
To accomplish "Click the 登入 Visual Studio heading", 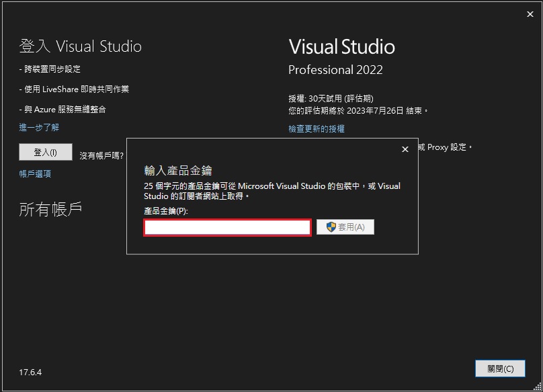I will [x=80, y=46].
